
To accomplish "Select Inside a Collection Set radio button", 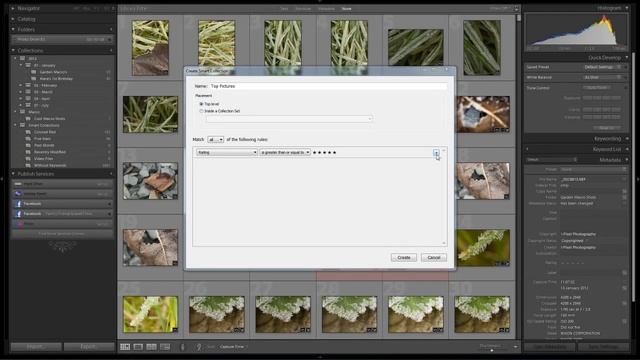I will click(x=201, y=111).
